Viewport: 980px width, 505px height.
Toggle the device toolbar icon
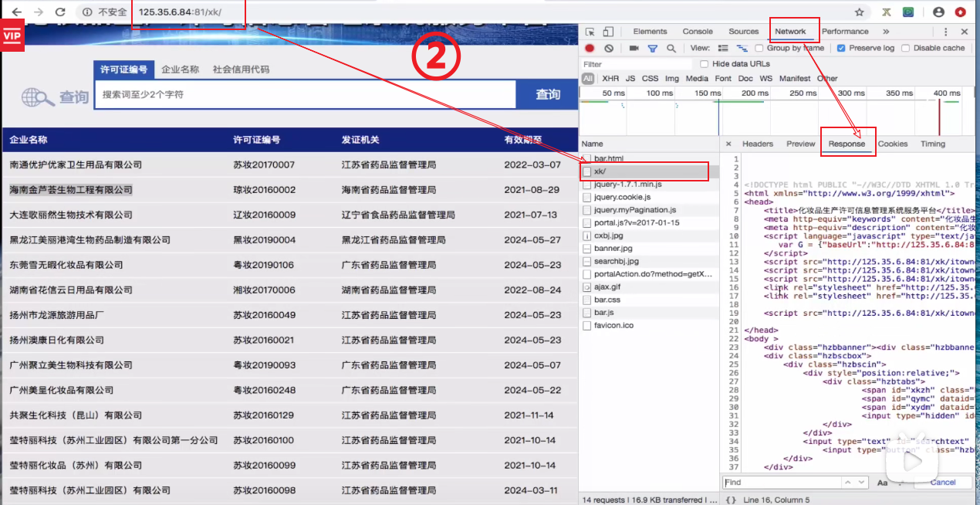[x=608, y=32]
